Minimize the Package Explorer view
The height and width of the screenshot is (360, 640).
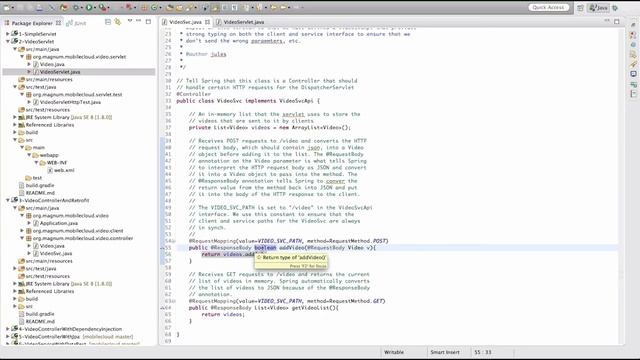[139, 20]
